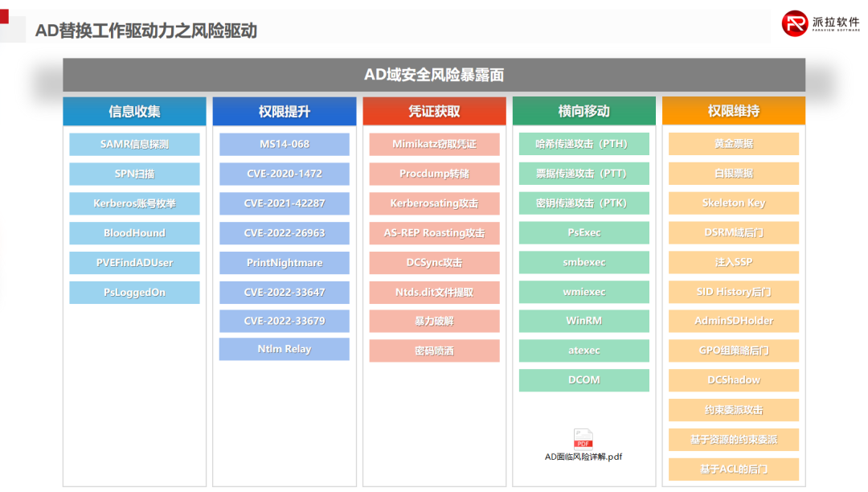Click the DCSync攻击 entry
This screenshot has height=492, width=868.
coord(433,263)
